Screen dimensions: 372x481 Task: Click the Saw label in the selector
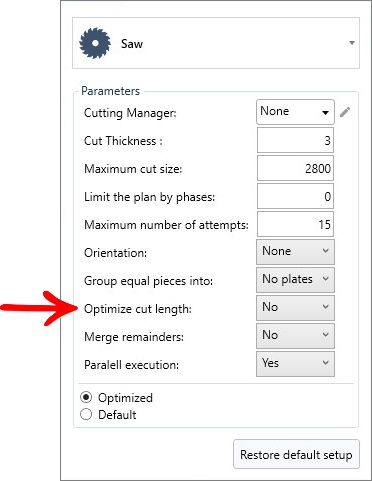tap(132, 44)
